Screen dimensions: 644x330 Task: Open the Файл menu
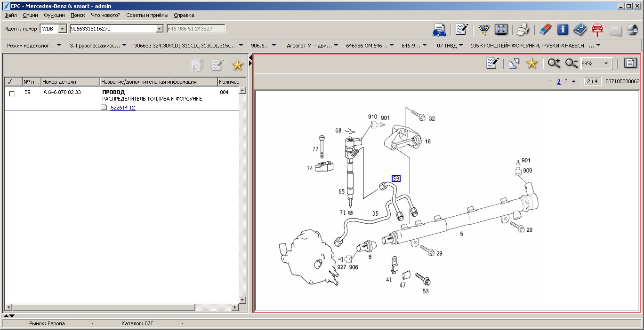tap(10, 15)
